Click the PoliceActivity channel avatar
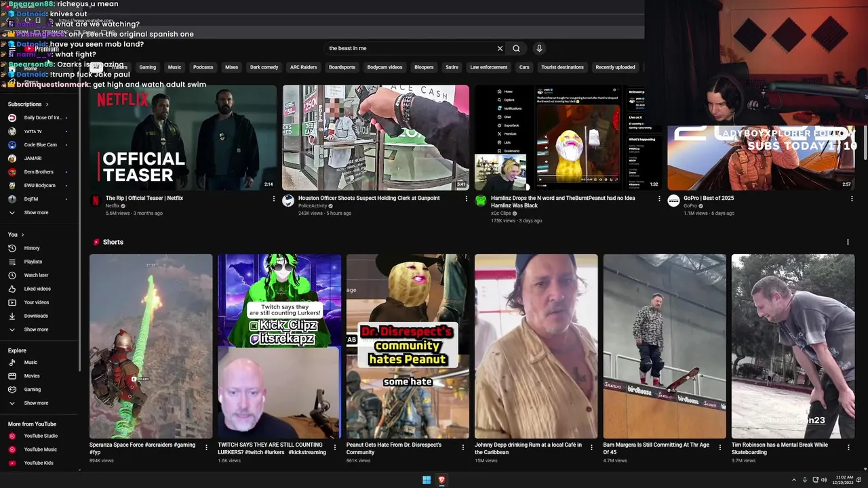 point(288,201)
